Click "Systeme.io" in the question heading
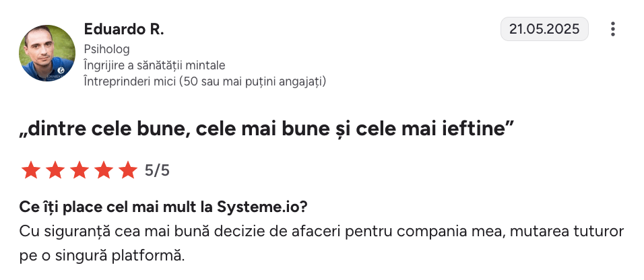644x280 pixels. click(x=273, y=205)
